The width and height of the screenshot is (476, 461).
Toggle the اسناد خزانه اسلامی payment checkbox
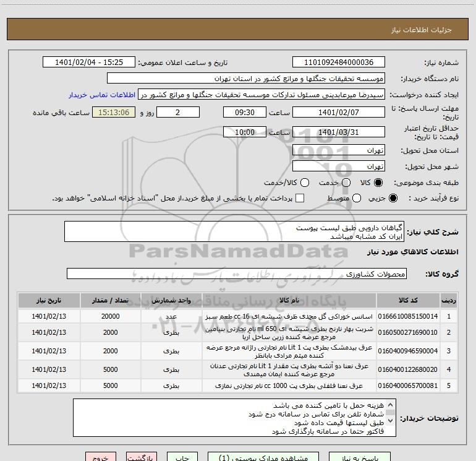click(300, 198)
